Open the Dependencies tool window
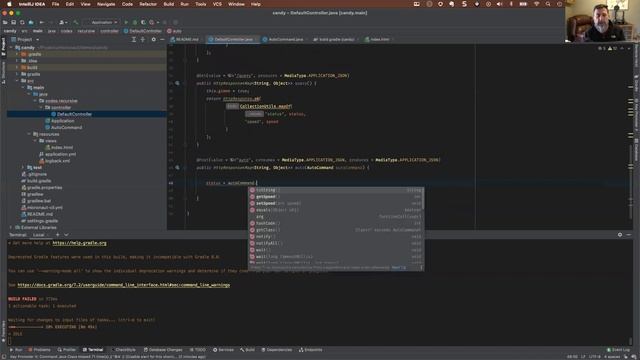 277,350
